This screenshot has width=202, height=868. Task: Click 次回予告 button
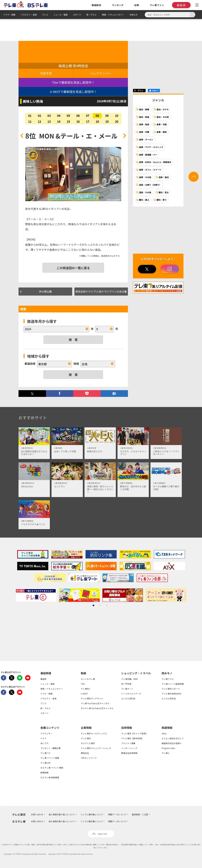[x=46, y=73]
